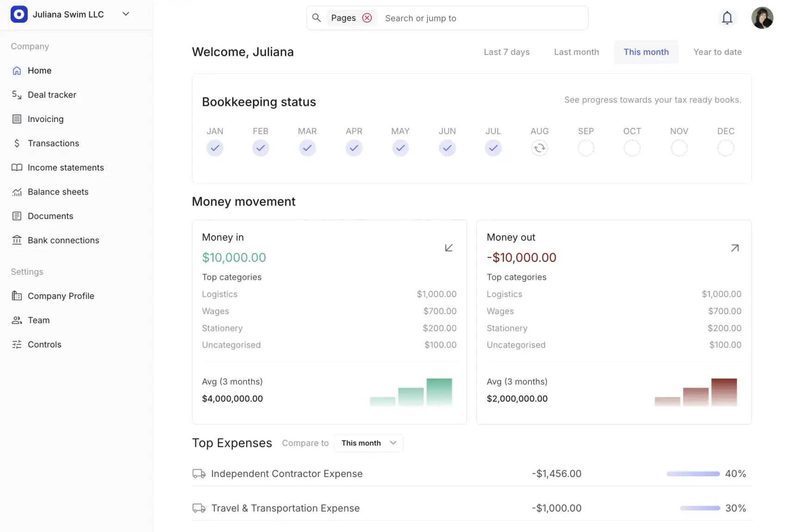Click the Balance sheets chart icon
786x532 pixels.
coord(17,192)
